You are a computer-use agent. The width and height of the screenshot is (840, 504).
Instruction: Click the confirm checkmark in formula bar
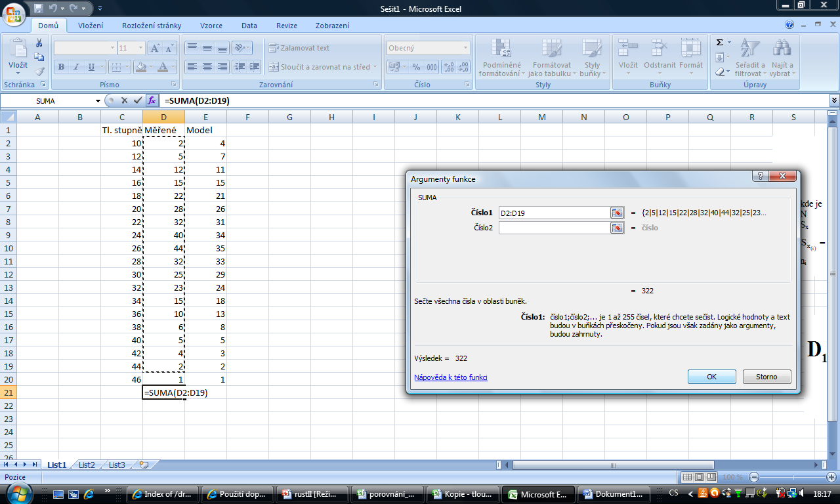click(138, 100)
